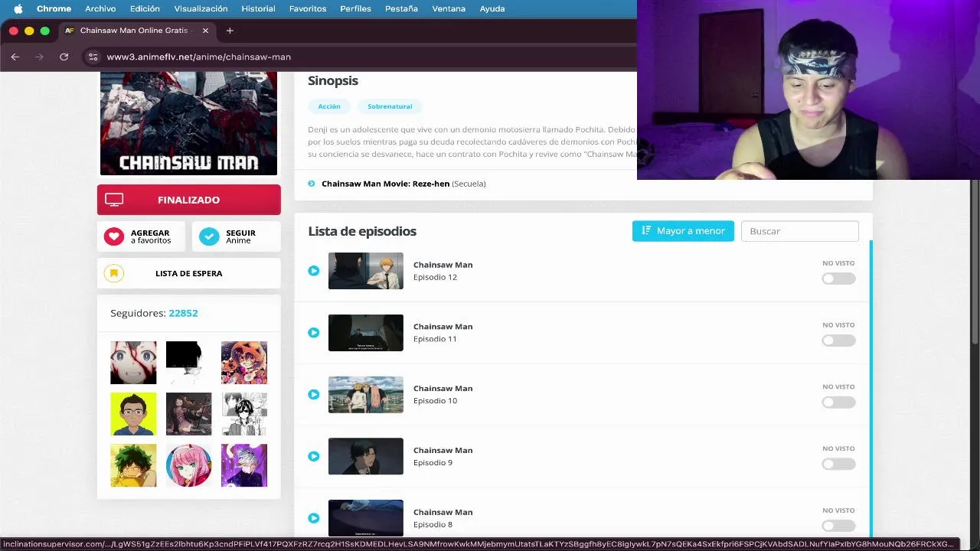View site information icon in address bar
Image resolution: width=980 pixels, height=551 pixels.
[x=93, y=57]
